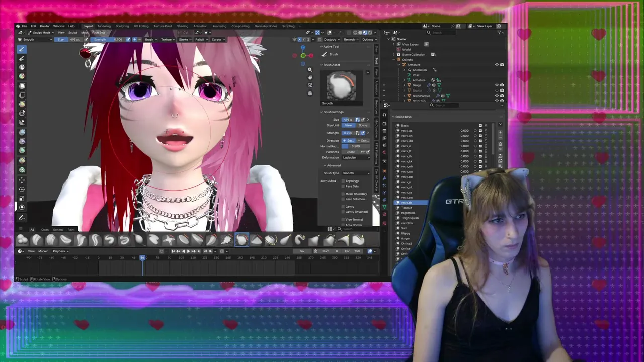
Task: Click size pressure sensitivity icon in Brush Settings
Action: (363, 120)
